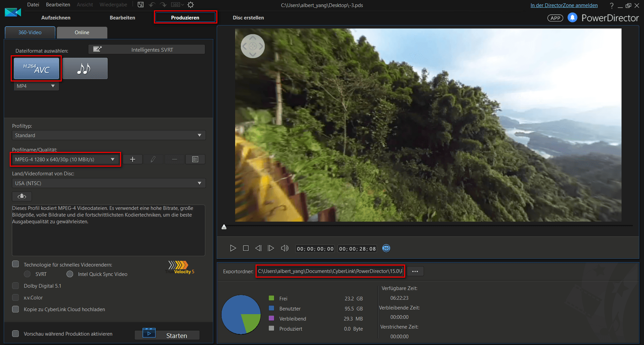
Task: Open the MP4 container dropdown
Action: [x=36, y=86]
